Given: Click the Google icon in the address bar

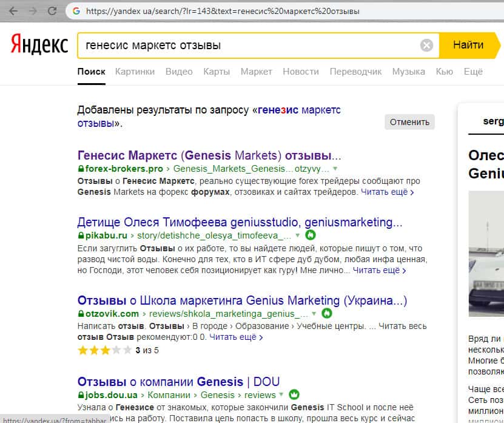Looking at the screenshot, I should 76,12.
